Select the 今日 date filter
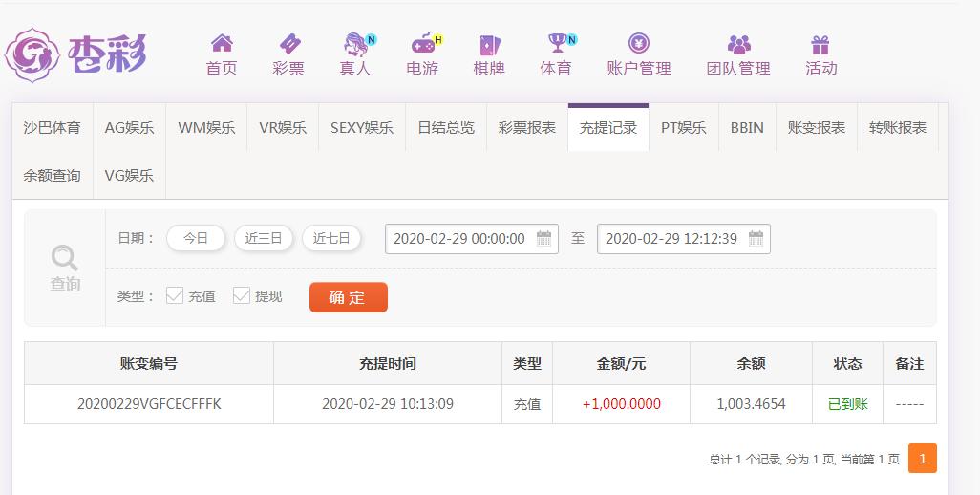This screenshot has width=980, height=495. (x=196, y=238)
